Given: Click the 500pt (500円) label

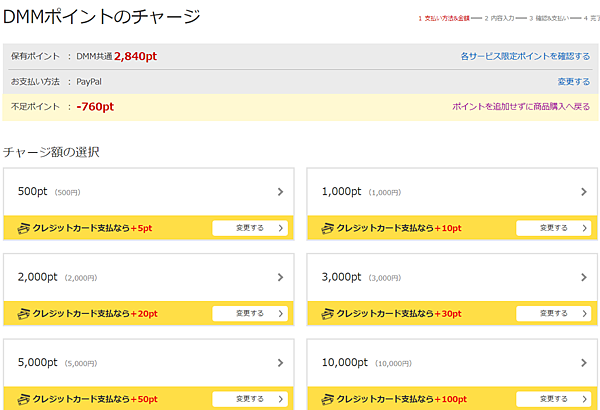Looking at the screenshot, I should pyautogui.click(x=49, y=191).
